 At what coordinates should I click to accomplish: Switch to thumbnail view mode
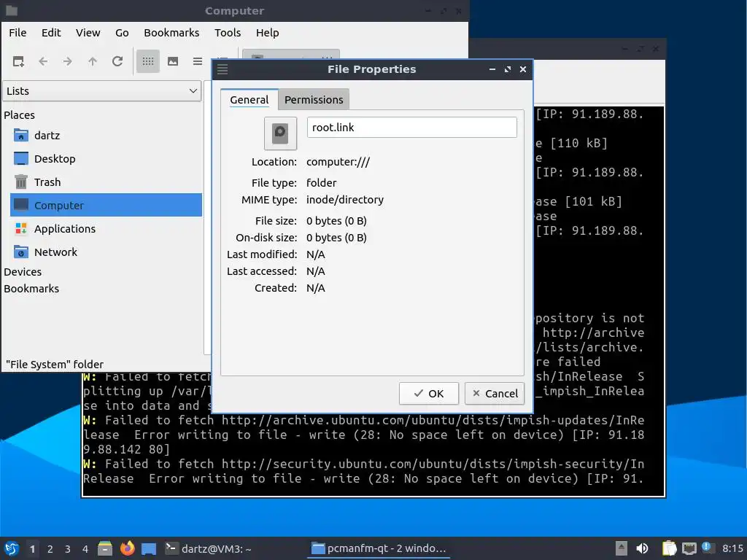(x=173, y=61)
